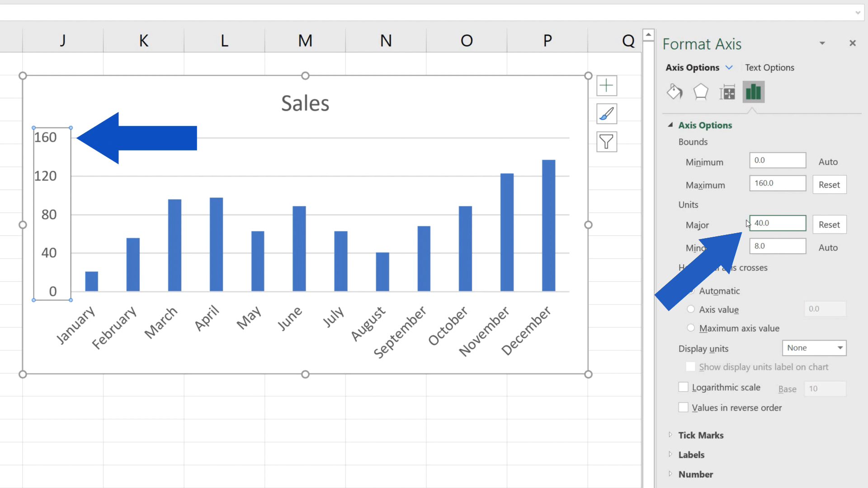
Task: Open Size & Properties icon
Action: click(727, 92)
